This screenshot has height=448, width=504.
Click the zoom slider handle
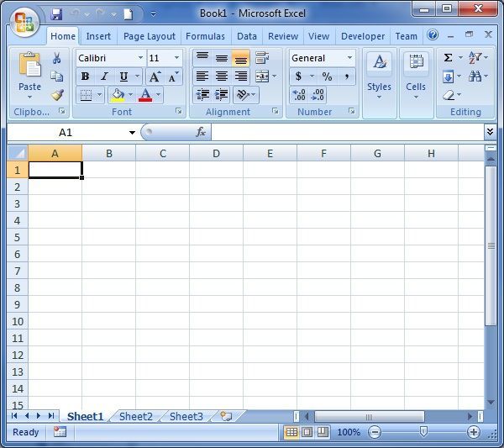coord(423,432)
